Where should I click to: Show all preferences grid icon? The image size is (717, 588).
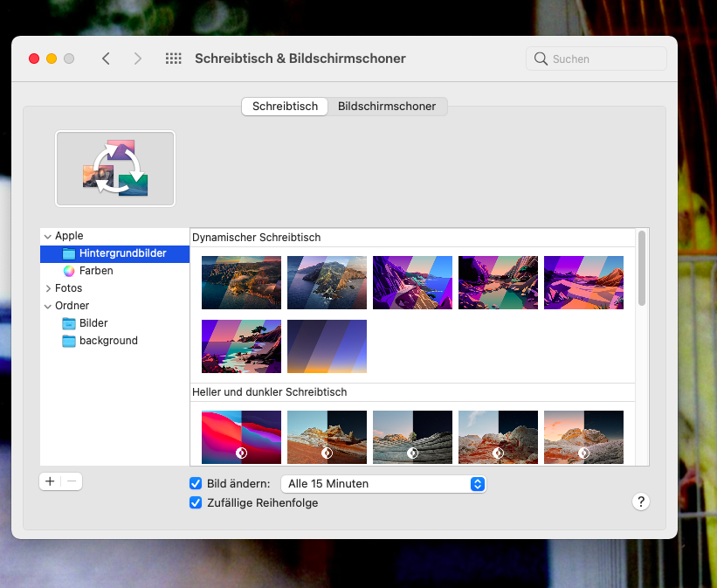(x=173, y=59)
